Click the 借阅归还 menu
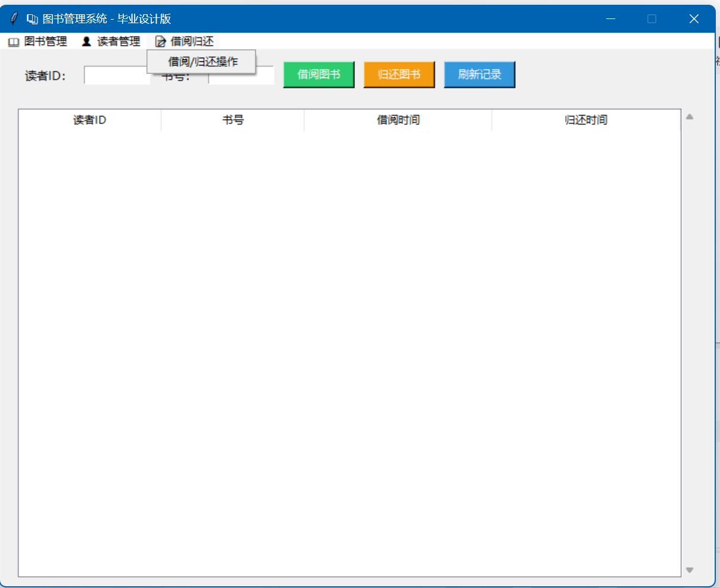The height and width of the screenshot is (588, 720). click(185, 42)
